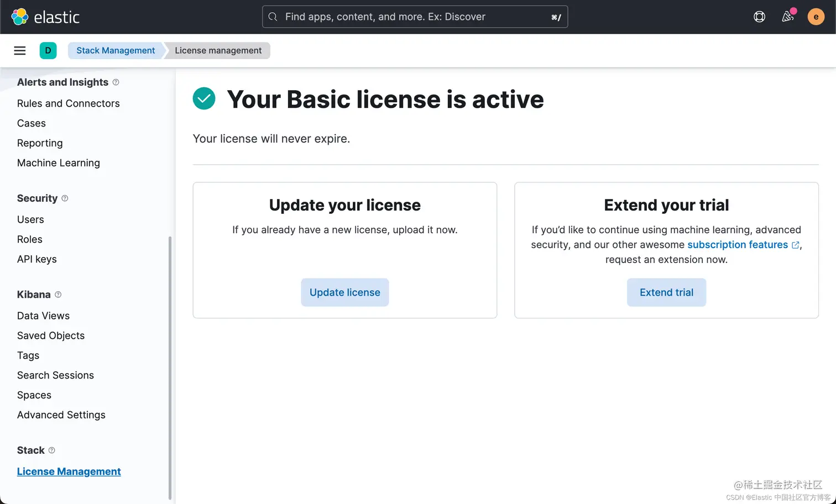836x504 pixels.
Task: Open Saved Objects page
Action: (x=51, y=335)
